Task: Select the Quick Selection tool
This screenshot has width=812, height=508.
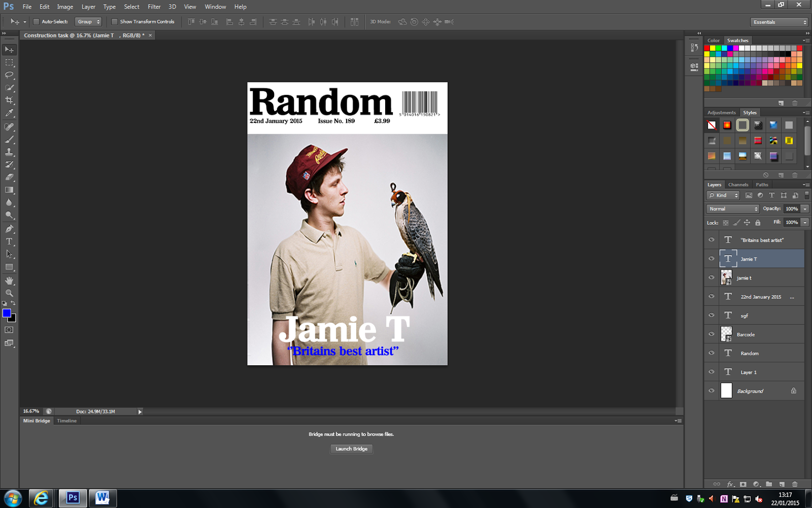Action: pyautogui.click(x=9, y=88)
